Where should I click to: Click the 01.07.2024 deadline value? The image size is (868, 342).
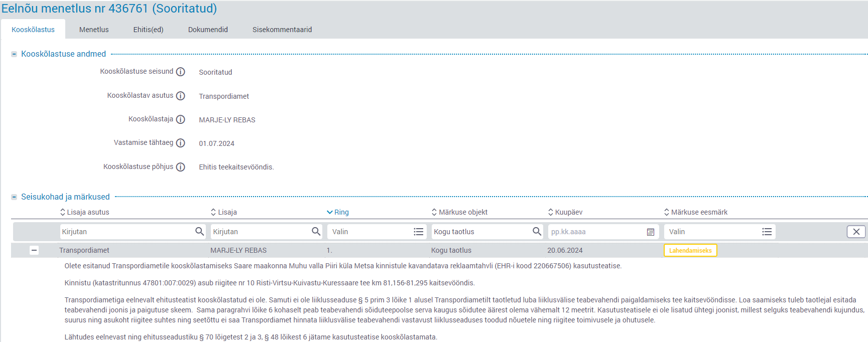click(216, 143)
